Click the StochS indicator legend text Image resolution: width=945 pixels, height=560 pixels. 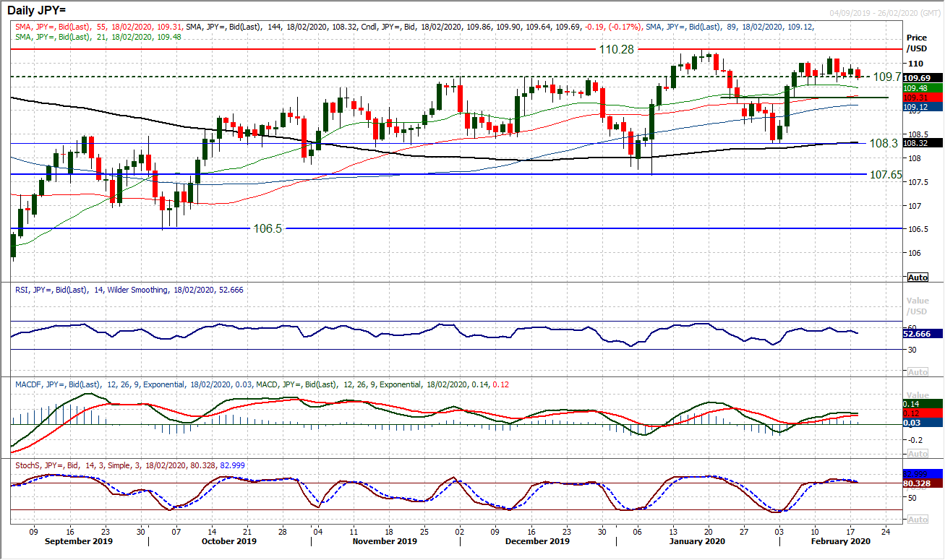click(129, 465)
